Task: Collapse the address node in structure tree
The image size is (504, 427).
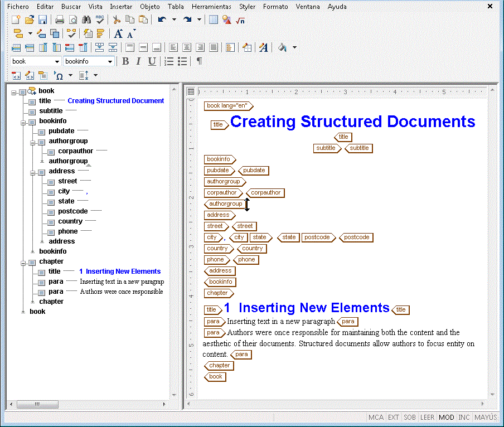Action: (x=32, y=173)
